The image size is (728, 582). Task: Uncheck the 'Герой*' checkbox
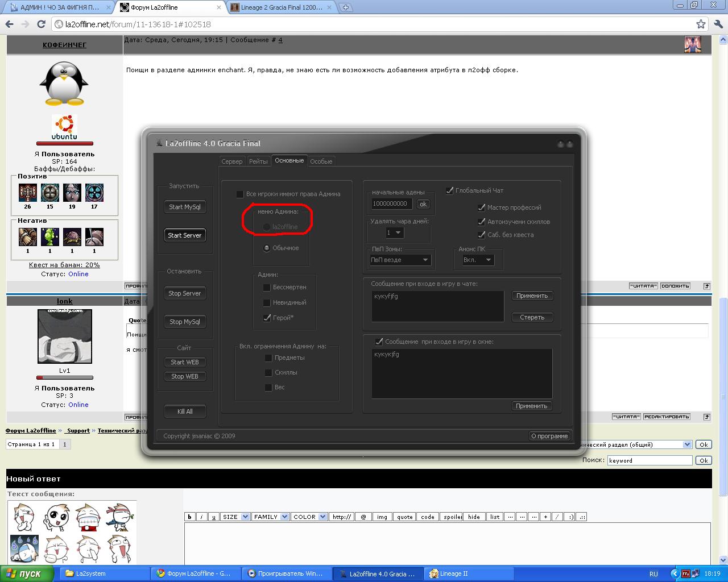click(x=266, y=318)
